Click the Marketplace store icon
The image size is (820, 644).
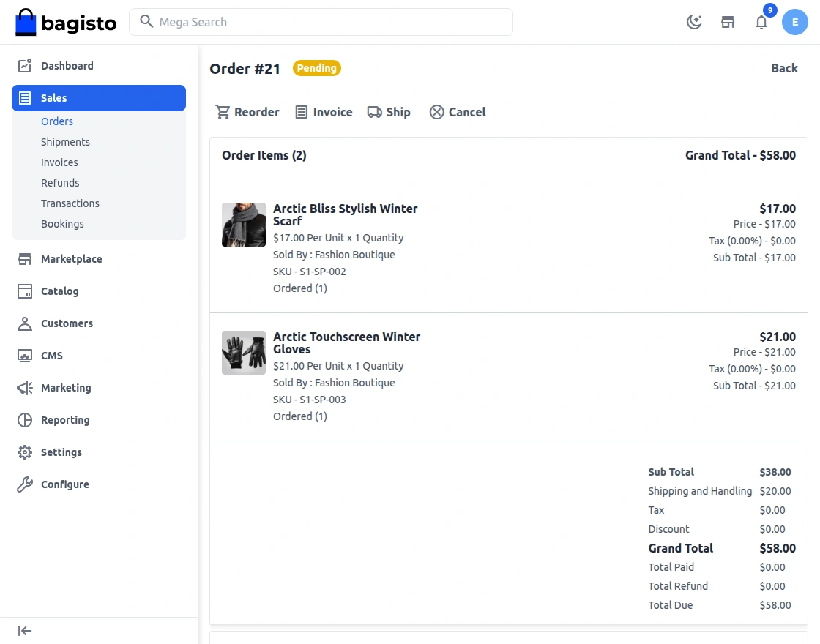point(25,259)
